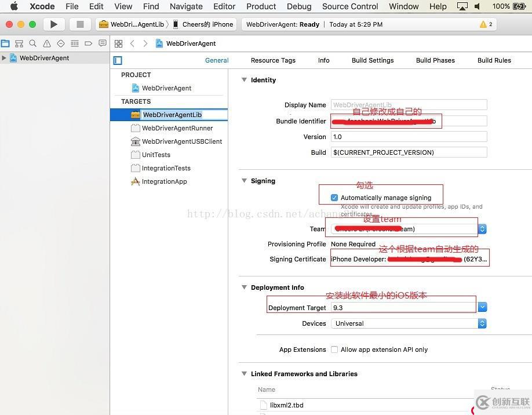This screenshot has height=415, width=532.
Task: Switch to the Build Settings tab
Action: click(x=373, y=60)
